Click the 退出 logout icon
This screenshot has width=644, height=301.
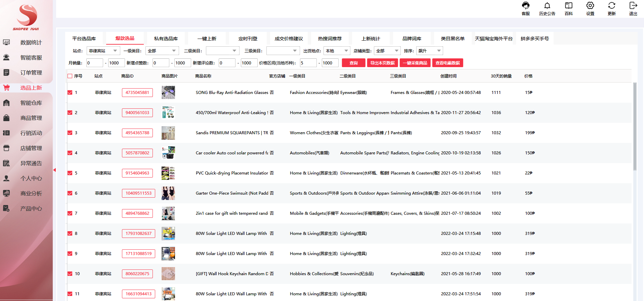633,8
